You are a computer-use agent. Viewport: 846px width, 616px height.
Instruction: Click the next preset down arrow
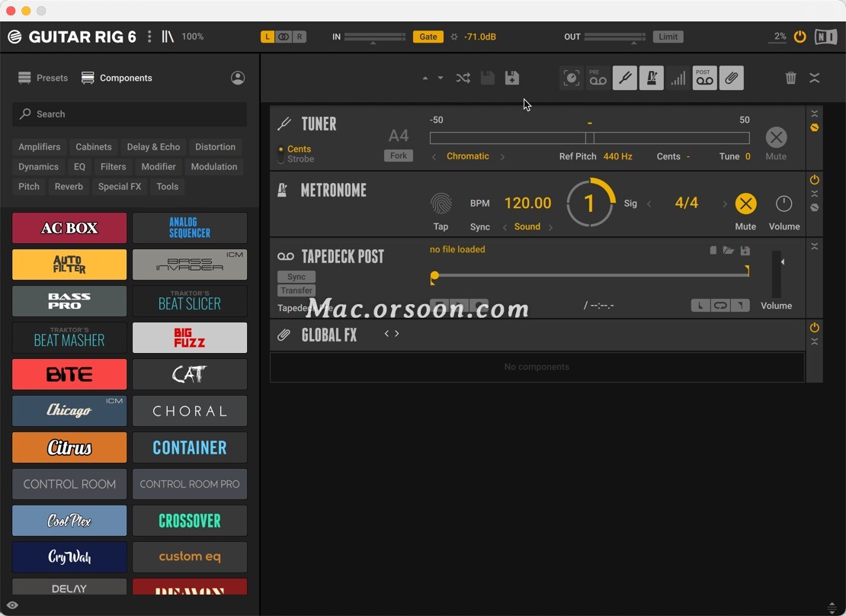[441, 79]
